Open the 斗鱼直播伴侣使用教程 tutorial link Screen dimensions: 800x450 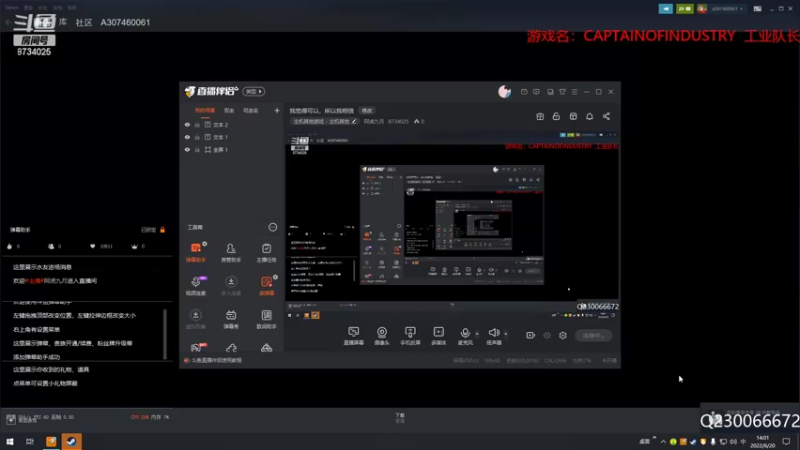click(x=216, y=360)
